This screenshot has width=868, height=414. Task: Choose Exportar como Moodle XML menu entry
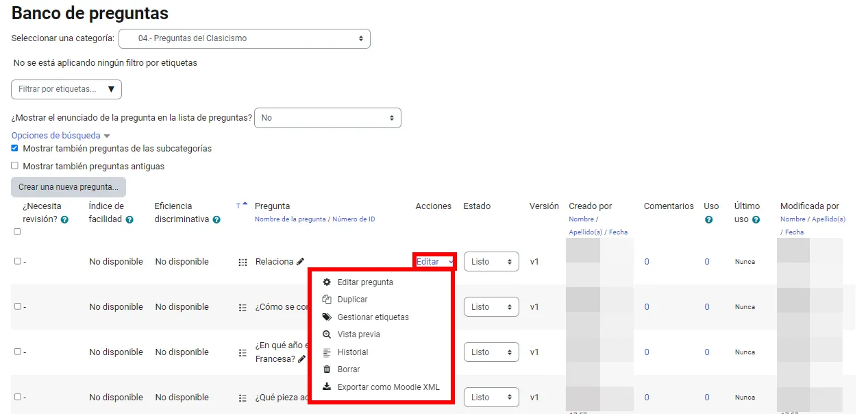(388, 387)
